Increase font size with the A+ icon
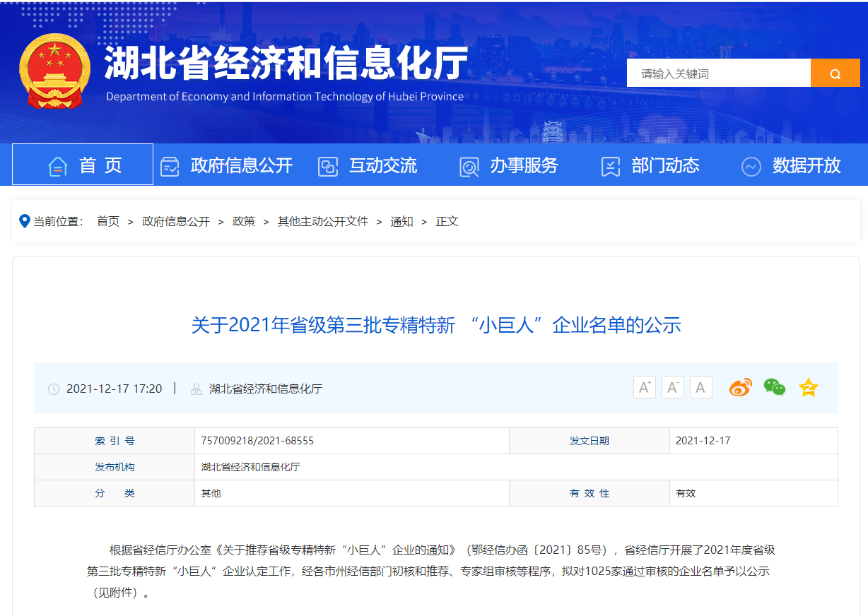868x616 pixels. point(644,387)
